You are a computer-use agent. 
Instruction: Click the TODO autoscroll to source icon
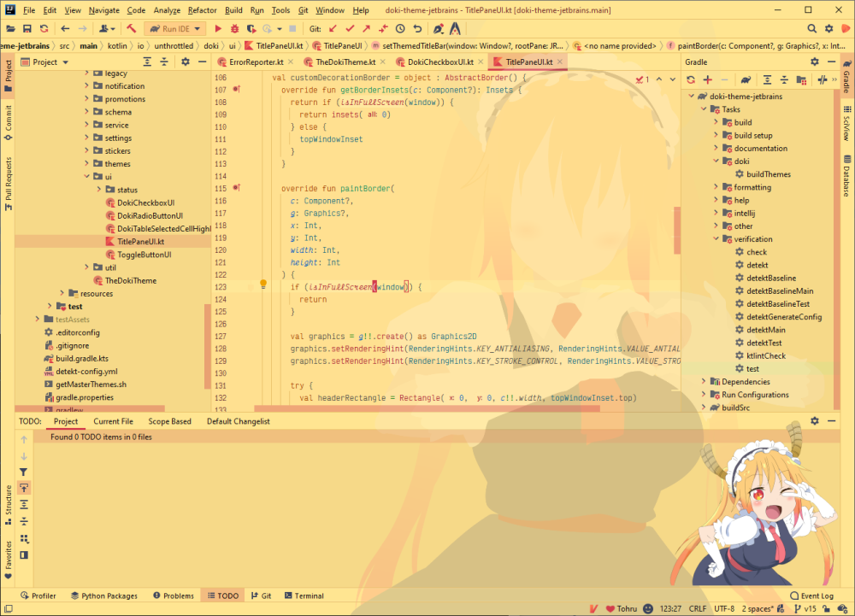click(x=24, y=488)
